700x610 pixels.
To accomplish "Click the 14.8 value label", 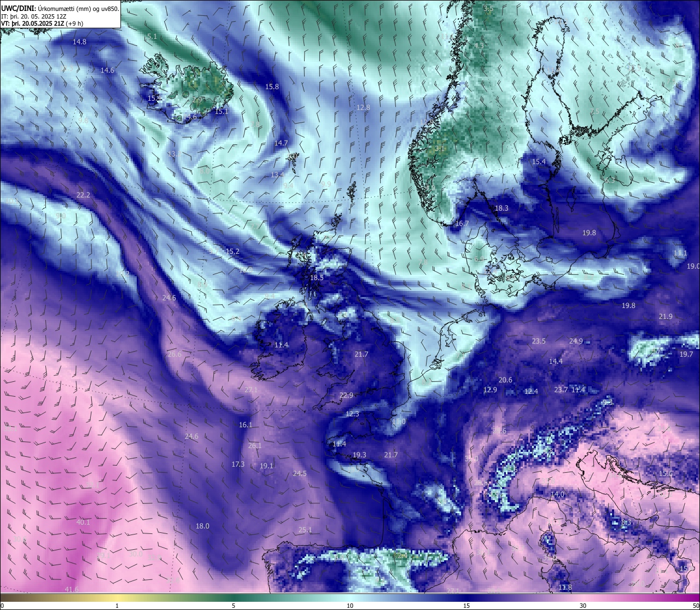I will point(80,42).
